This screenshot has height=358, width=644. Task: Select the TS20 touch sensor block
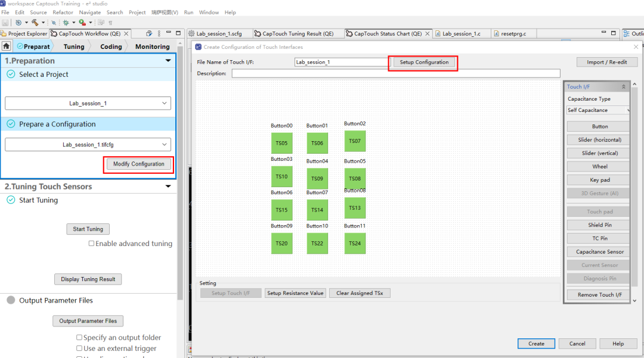(281, 243)
